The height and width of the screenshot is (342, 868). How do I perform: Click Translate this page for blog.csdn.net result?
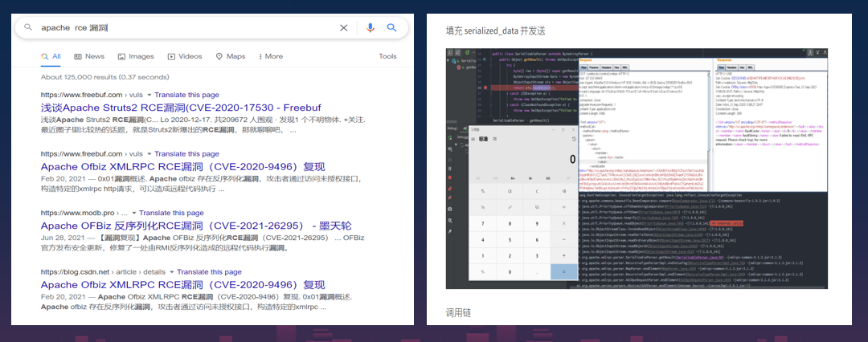point(209,272)
